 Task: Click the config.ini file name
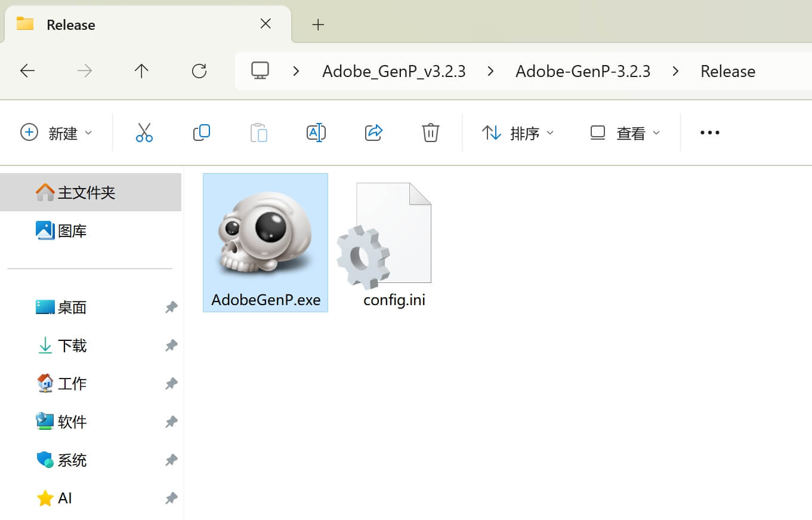pos(394,300)
